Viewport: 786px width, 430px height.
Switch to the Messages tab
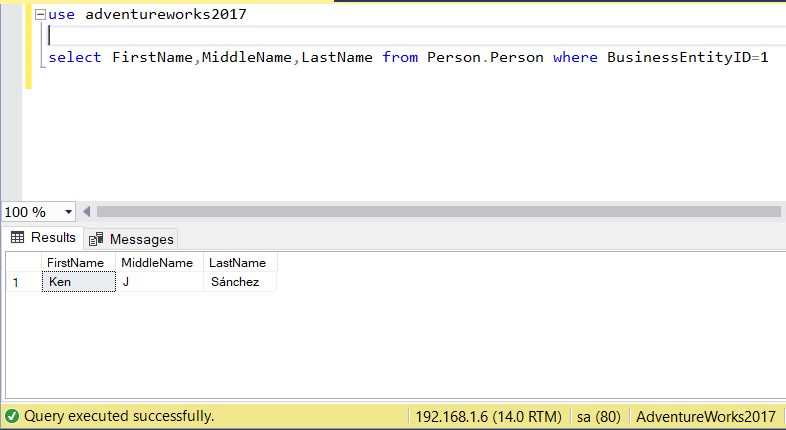coord(131,239)
